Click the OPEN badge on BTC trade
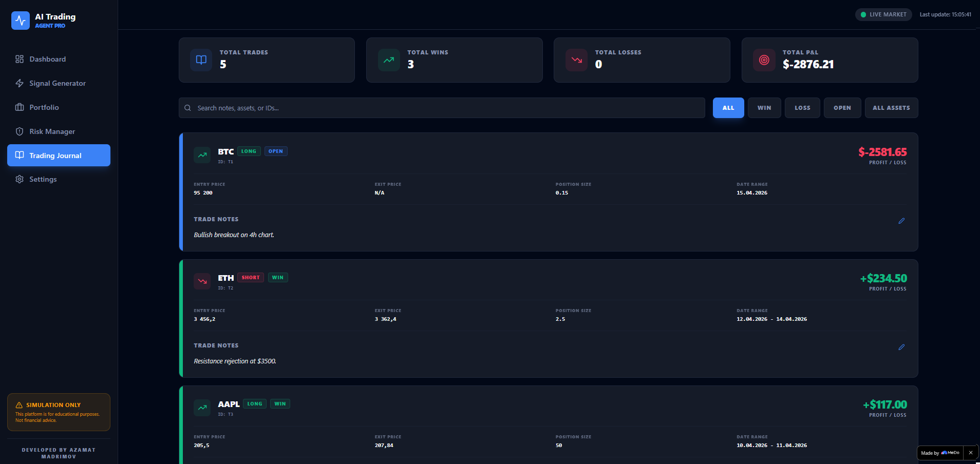The width and height of the screenshot is (980, 464). click(276, 151)
